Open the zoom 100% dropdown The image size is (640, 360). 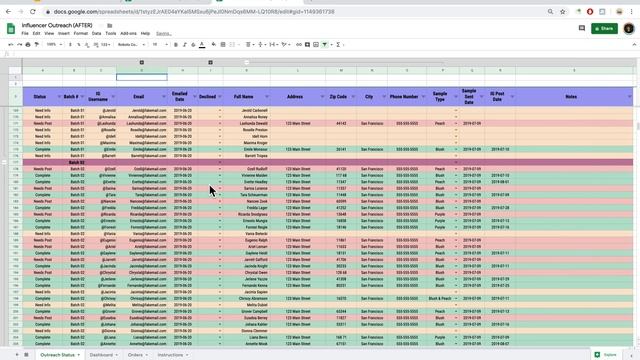54,44
